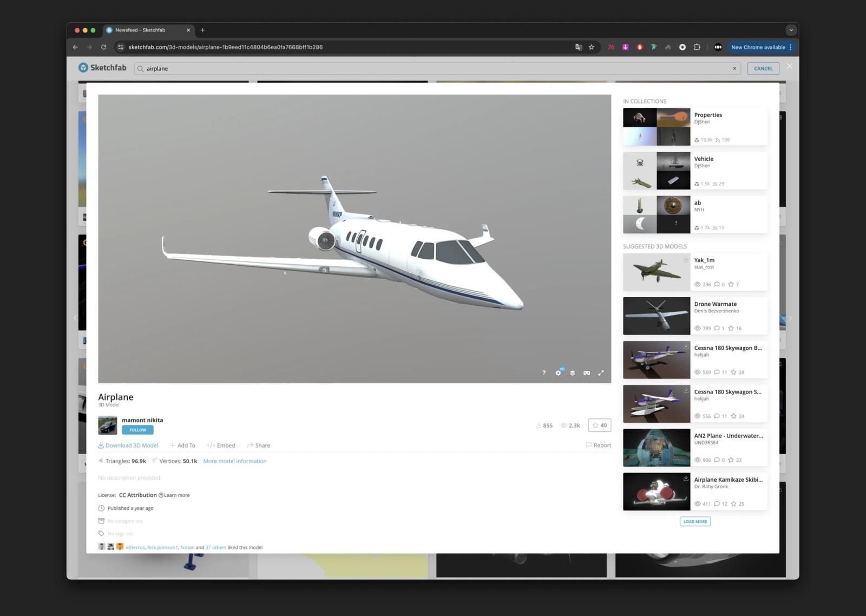Click the browser reload icon
866x616 pixels.
[103, 47]
